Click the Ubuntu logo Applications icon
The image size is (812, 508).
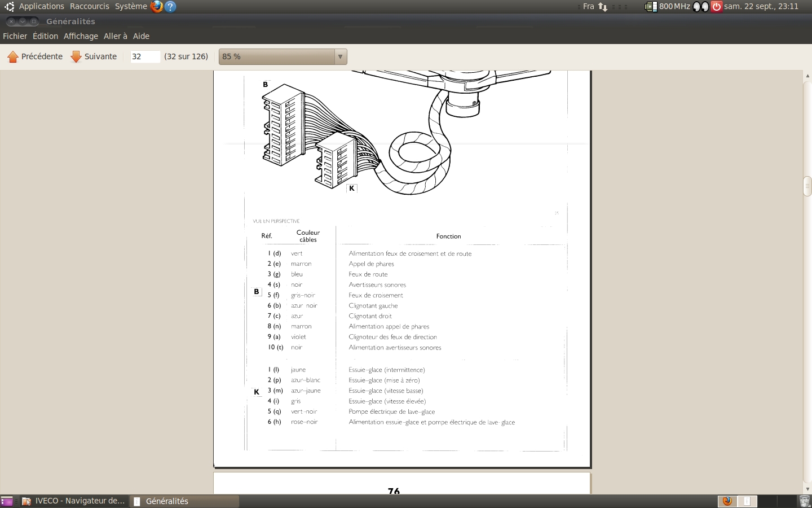9,7
